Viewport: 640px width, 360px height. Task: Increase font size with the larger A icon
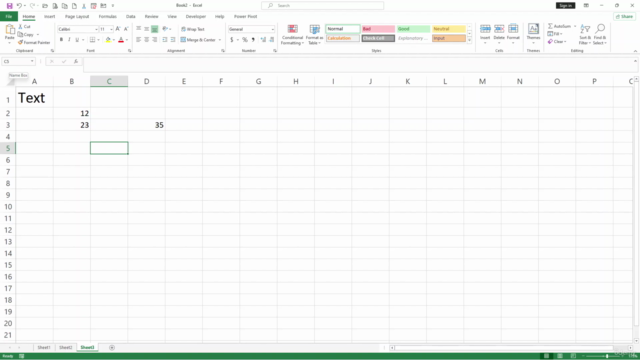click(118, 29)
